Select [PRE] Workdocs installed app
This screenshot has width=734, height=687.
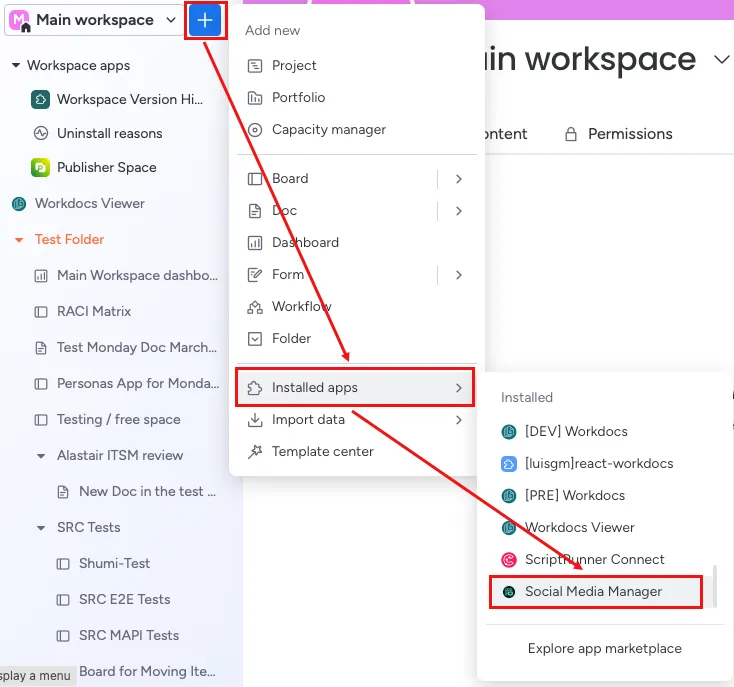pos(601,496)
